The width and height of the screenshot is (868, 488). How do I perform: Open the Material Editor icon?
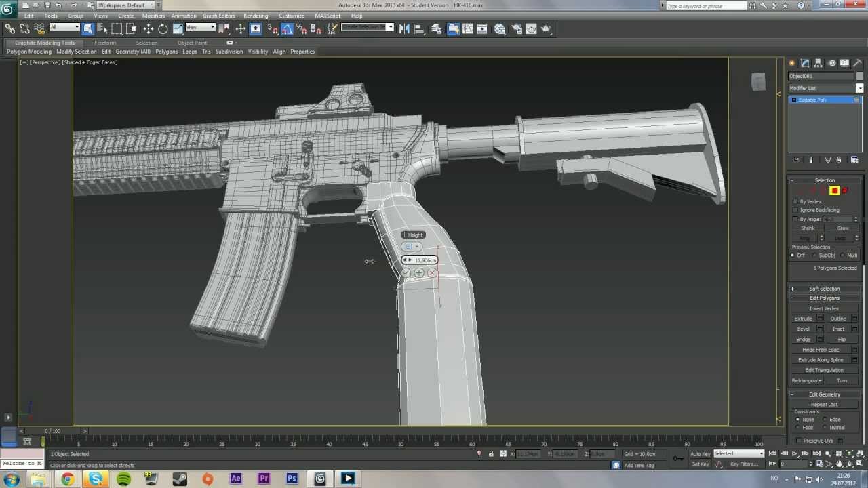500,28
